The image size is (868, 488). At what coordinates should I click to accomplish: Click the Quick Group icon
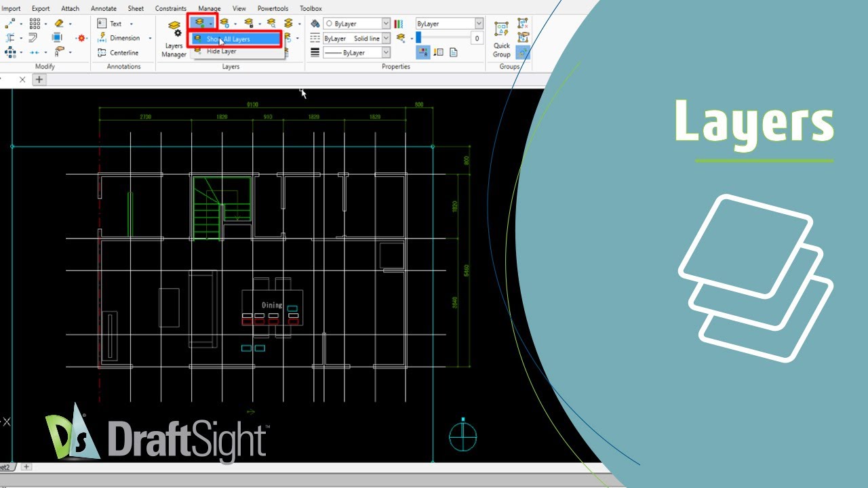pyautogui.click(x=502, y=39)
